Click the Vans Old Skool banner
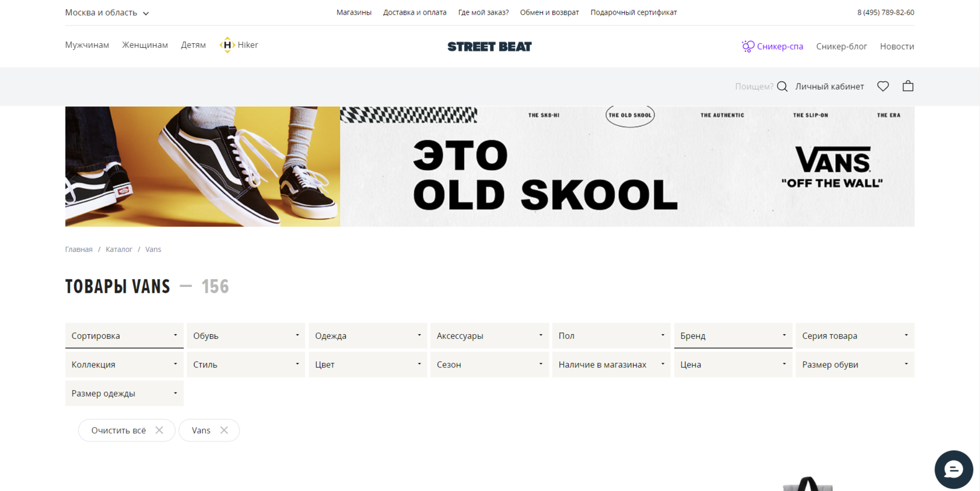The width and height of the screenshot is (980, 491). [x=489, y=166]
